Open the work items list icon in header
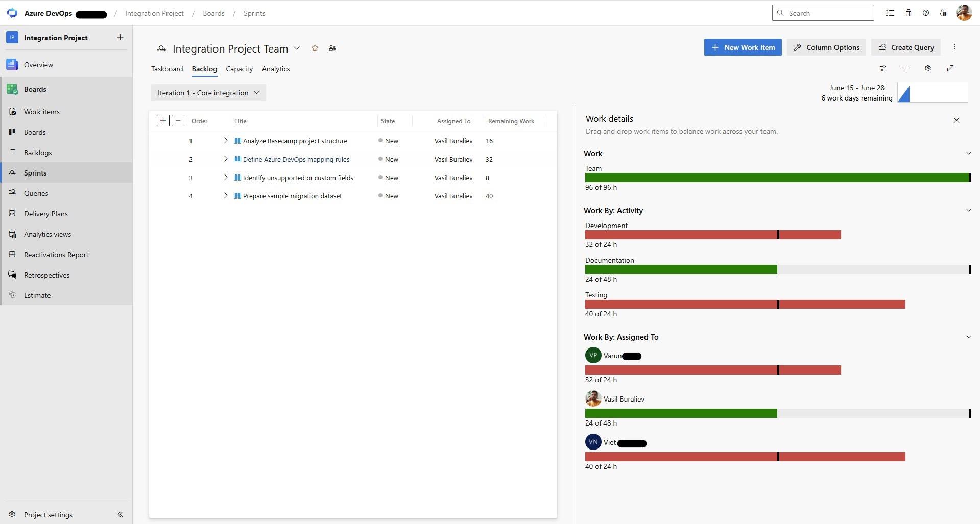The image size is (980, 524). [890, 13]
